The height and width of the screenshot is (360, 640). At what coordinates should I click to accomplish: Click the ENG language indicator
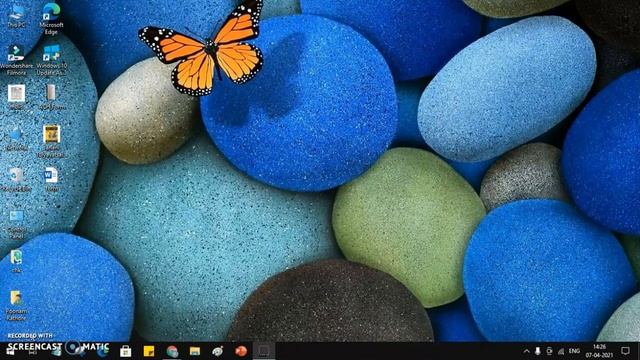[x=574, y=351]
